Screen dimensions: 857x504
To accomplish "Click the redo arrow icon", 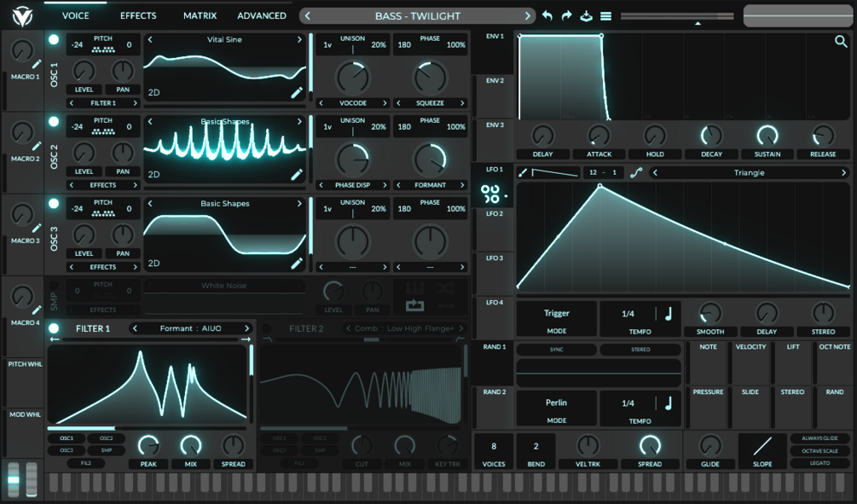I will pyautogui.click(x=567, y=16).
